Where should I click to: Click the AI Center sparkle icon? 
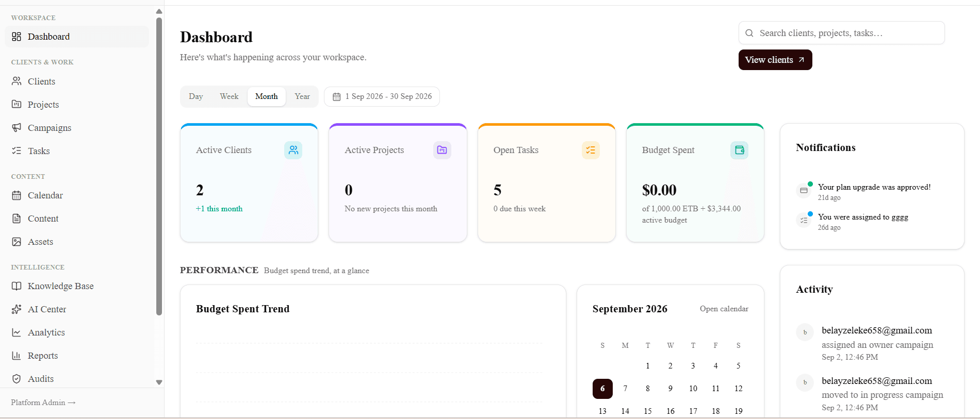tap(17, 309)
